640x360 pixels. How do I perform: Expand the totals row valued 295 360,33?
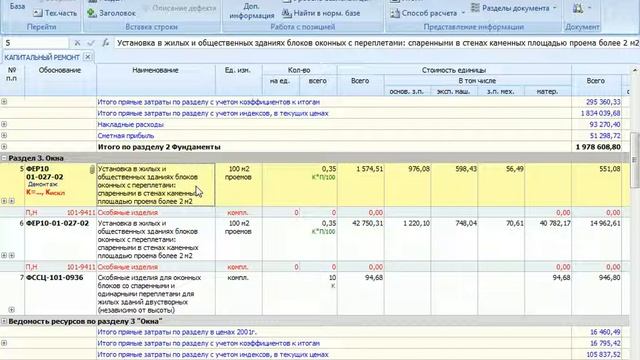pos(4,102)
